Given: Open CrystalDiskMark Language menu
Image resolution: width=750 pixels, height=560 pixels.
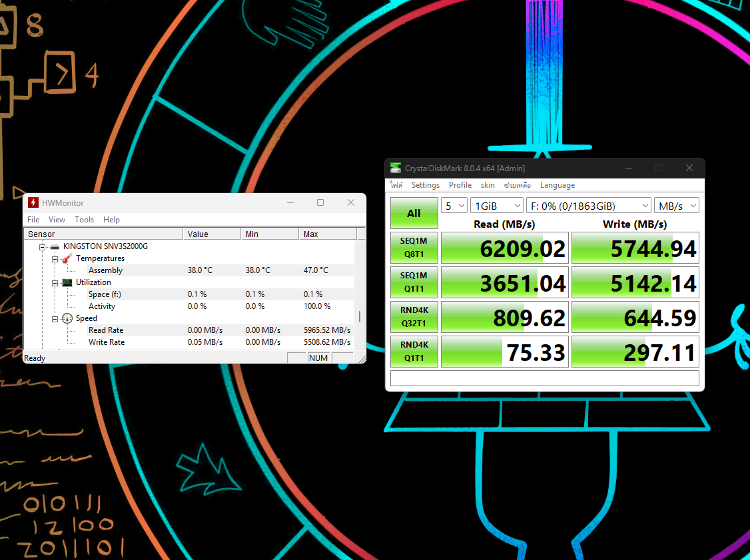Looking at the screenshot, I should 558,185.
